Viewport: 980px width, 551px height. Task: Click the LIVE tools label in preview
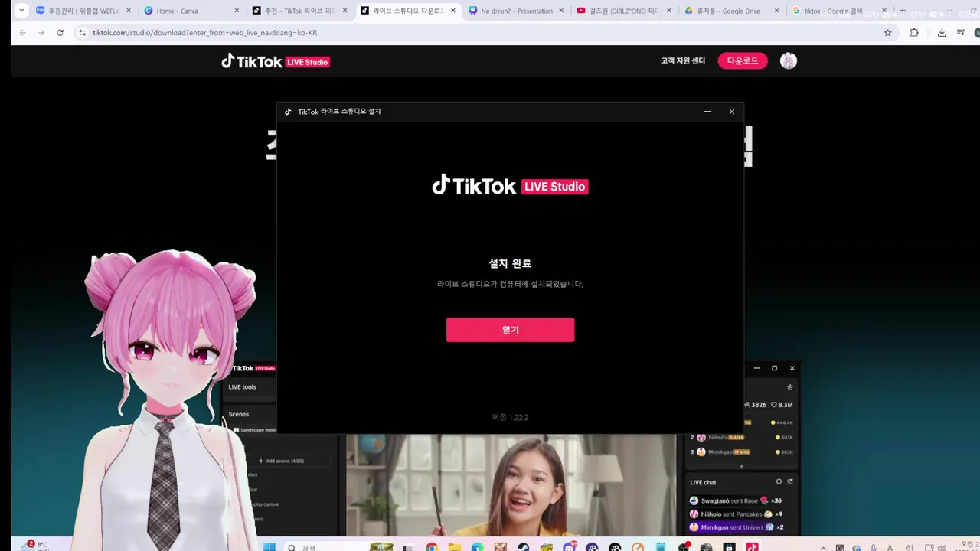coord(242,387)
